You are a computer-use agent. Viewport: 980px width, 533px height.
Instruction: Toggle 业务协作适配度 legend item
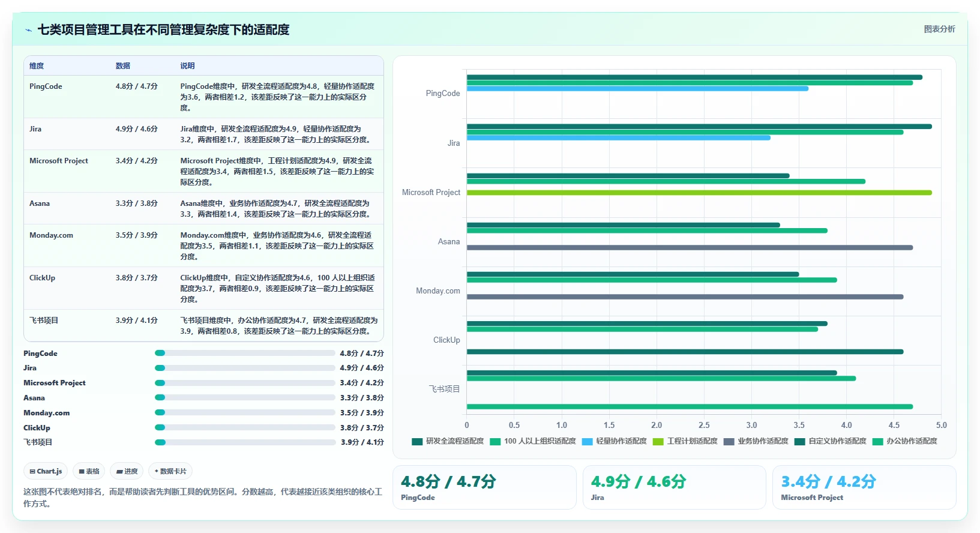[x=756, y=441]
